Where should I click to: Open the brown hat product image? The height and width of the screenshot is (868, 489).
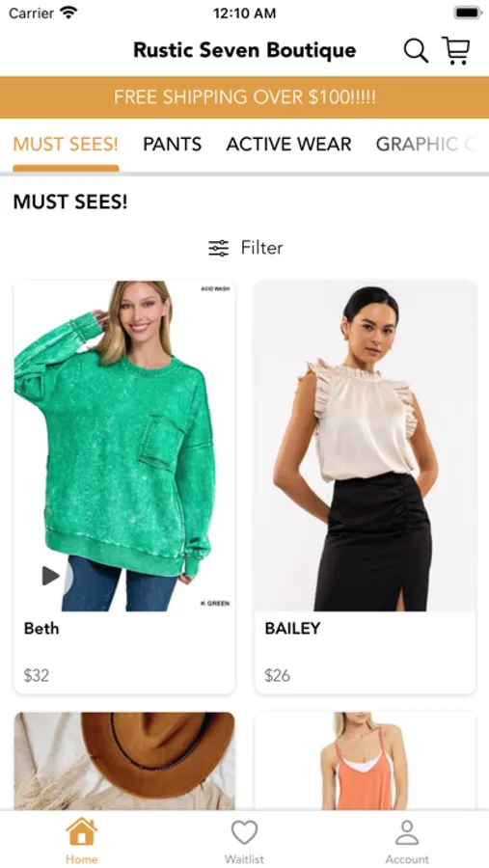pos(124,761)
